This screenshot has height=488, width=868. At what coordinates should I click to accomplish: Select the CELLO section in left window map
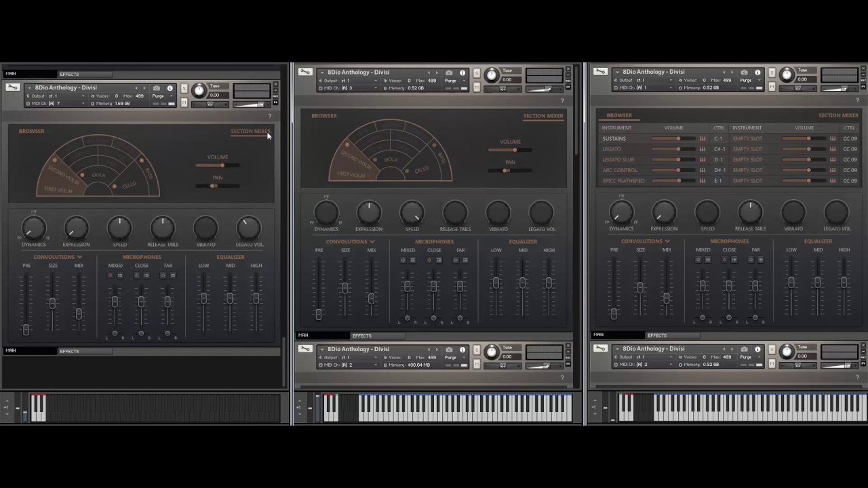tap(128, 184)
